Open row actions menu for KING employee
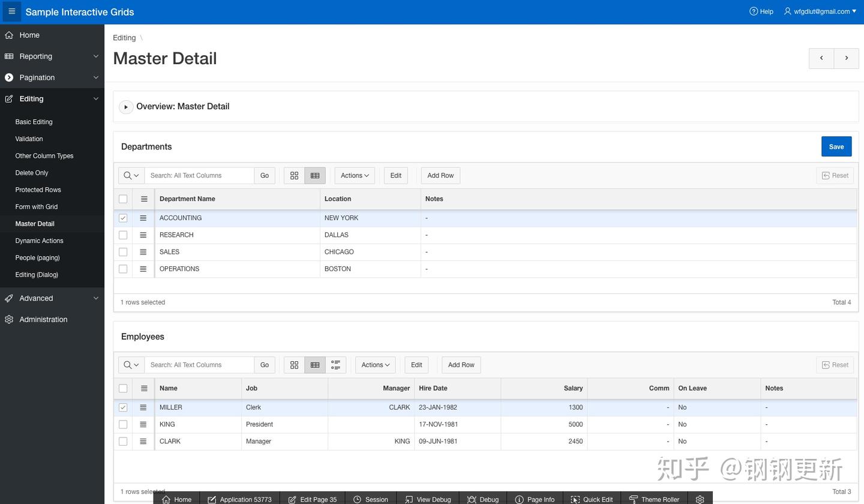This screenshot has height=504, width=864. [x=143, y=424]
